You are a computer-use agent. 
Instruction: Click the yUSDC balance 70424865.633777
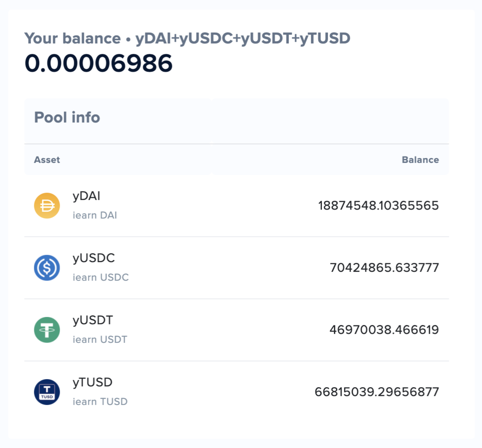(384, 268)
